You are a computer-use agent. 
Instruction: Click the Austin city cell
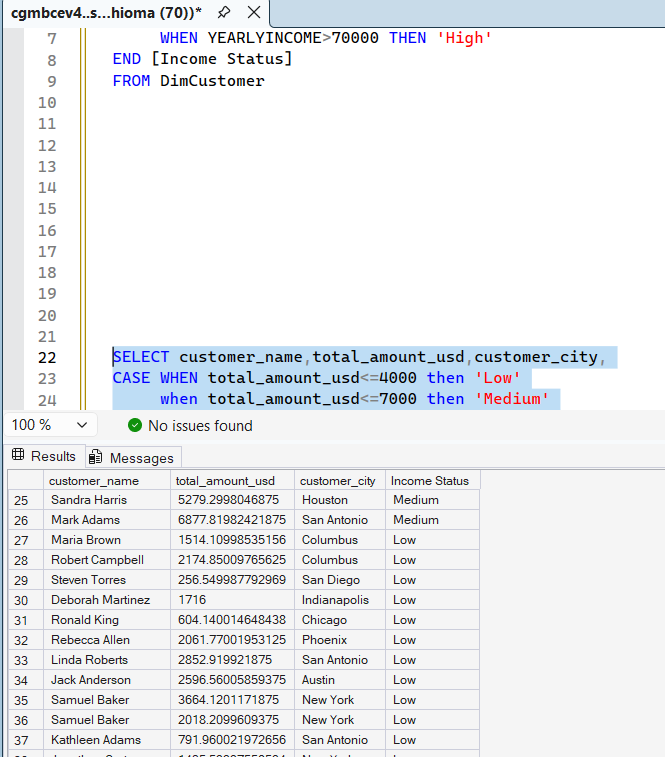(x=340, y=680)
